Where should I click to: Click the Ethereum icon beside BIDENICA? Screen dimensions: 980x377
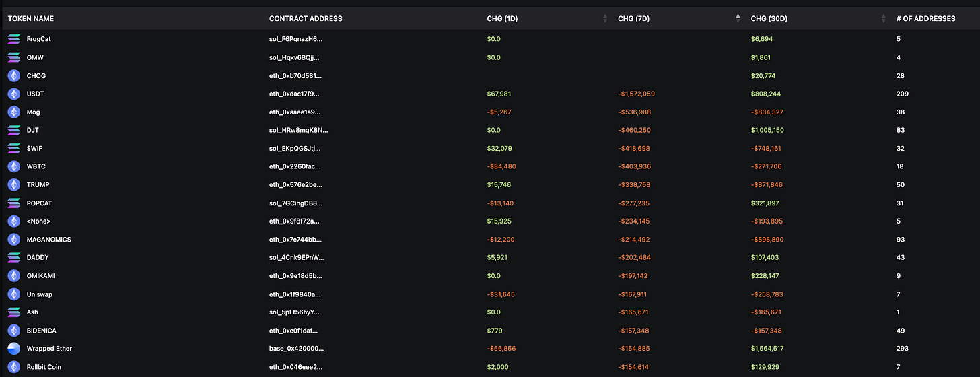tap(13, 331)
